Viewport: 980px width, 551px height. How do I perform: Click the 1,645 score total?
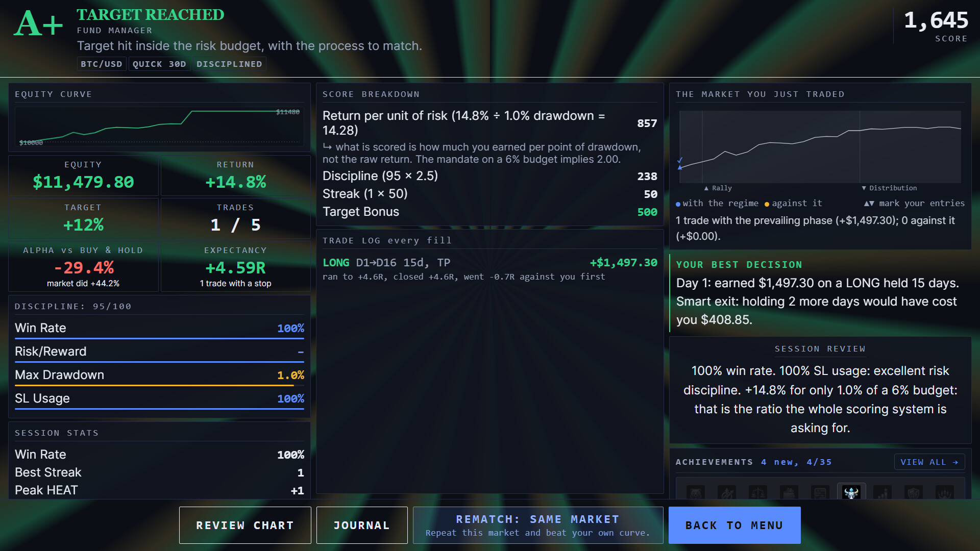936,21
